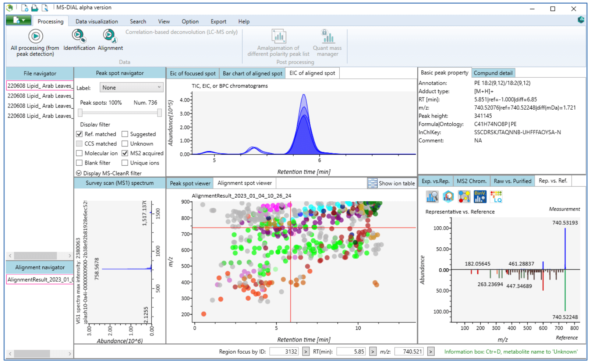Open the Data visualization ribbon tab
591x364 pixels.
click(x=97, y=21)
